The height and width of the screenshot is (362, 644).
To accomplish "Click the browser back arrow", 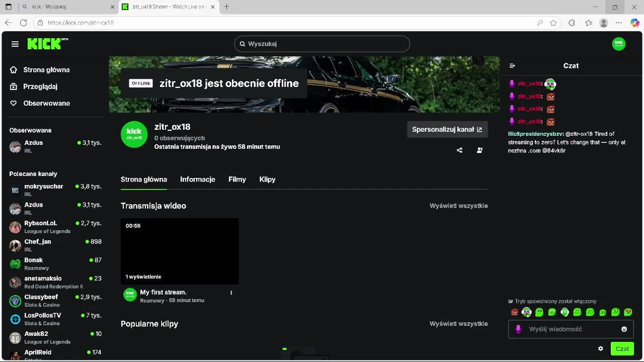I will click(x=8, y=23).
